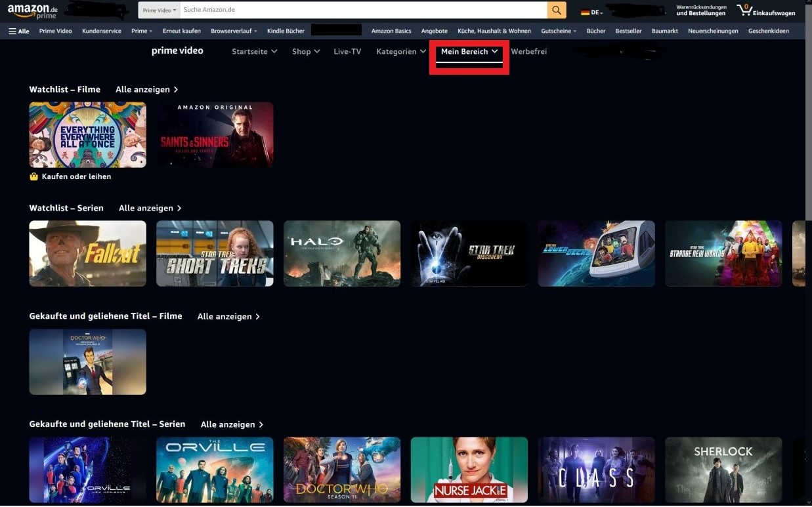The height and width of the screenshot is (507, 812).
Task: Open Star Trek Discovery thumbnail
Action: [x=469, y=253]
